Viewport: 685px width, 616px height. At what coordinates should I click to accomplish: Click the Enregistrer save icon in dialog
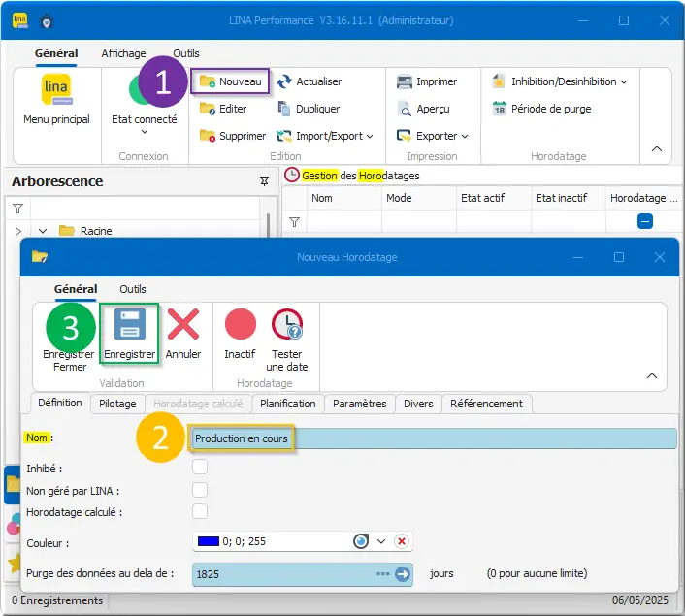pyautogui.click(x=129, y=324)
